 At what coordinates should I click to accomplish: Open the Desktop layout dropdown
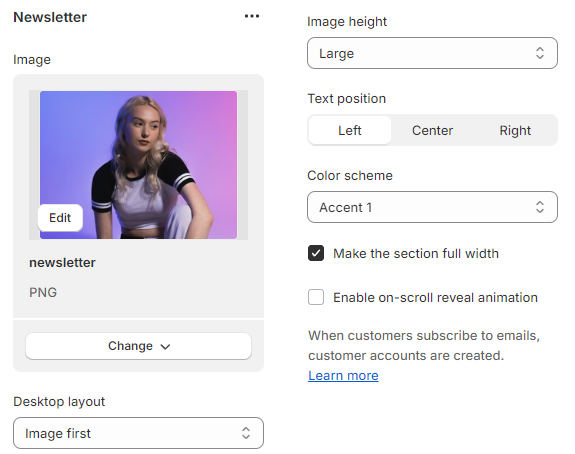[x=138, y=433]
